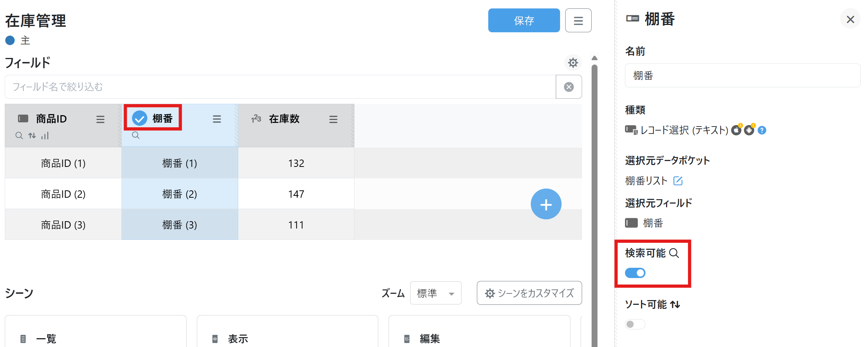Open edit link beside 棚番リスト

tap(678, 181)
